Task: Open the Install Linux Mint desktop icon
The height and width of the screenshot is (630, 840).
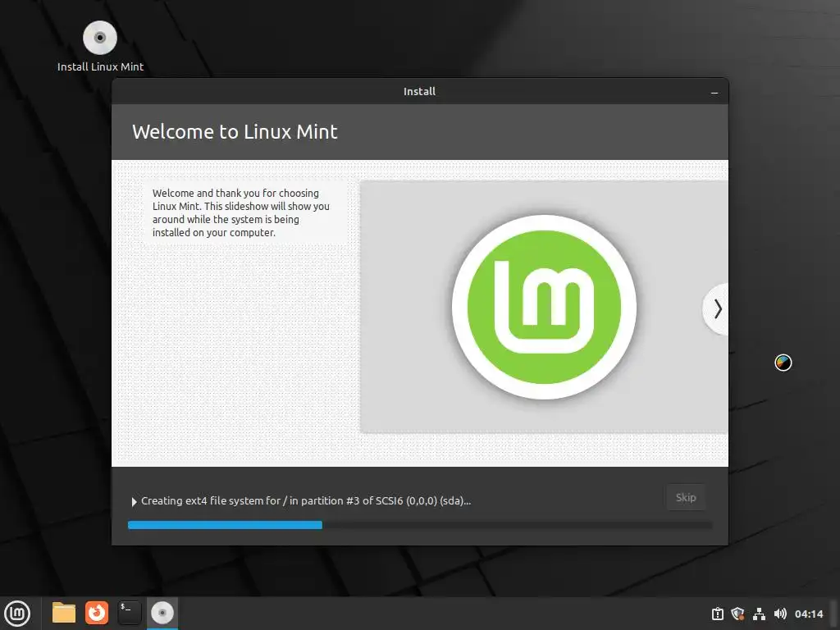Action: click(100, 47)
